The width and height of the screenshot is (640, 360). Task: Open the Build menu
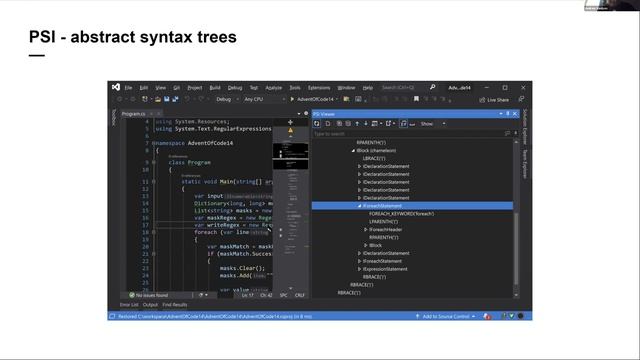point(215,88)
